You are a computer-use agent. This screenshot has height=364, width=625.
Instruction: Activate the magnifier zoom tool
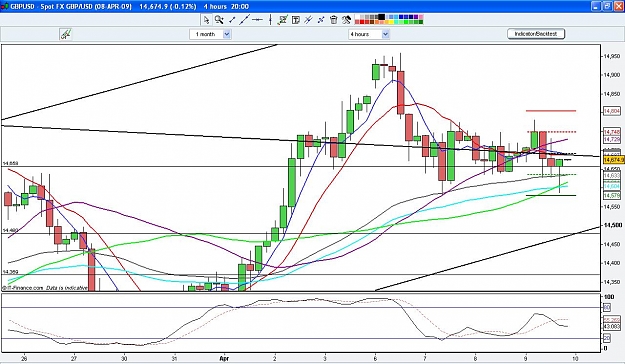tap(219, 20)
